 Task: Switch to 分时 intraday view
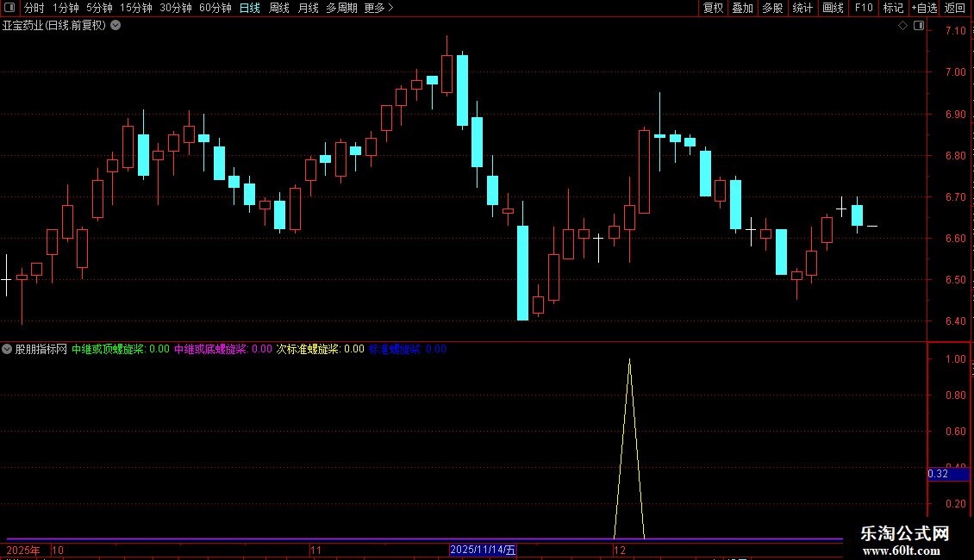[x=34, y=8]
